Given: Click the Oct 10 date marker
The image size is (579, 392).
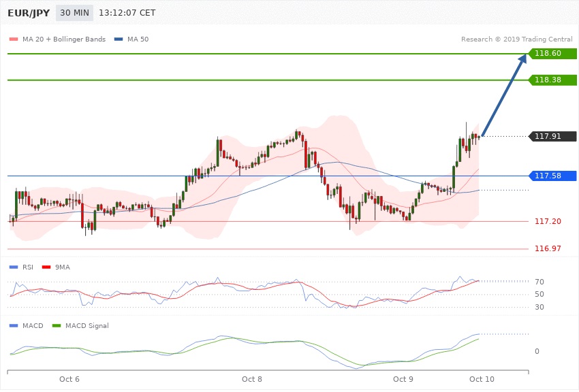Looking at the screenshot, I should pos(481,378).
